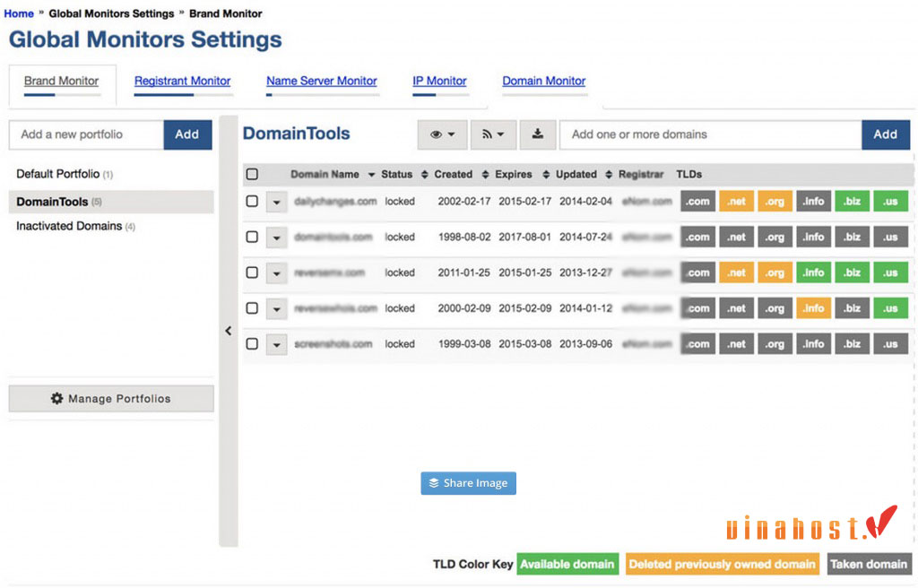Click orange .net badge in 2002-02-17 row
The image size is (918, 588).
(737, 202)
